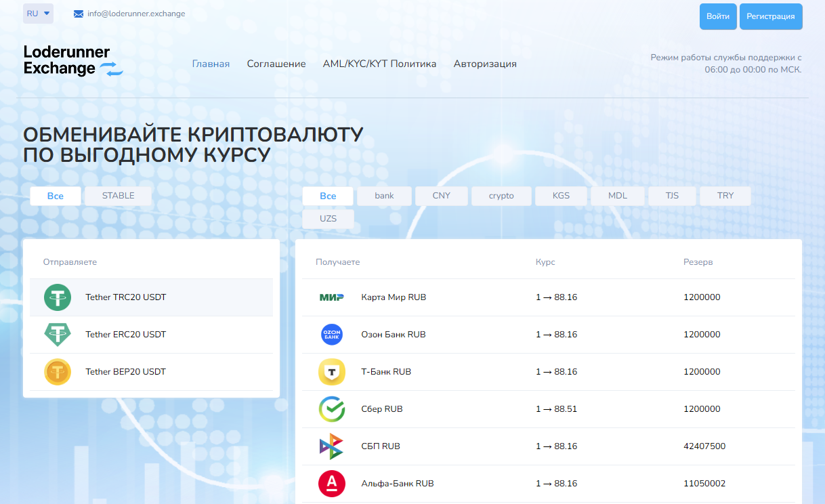Click the Sber green checkmark icon
This screenshot has height=504, width=825.
click(332, 409)
